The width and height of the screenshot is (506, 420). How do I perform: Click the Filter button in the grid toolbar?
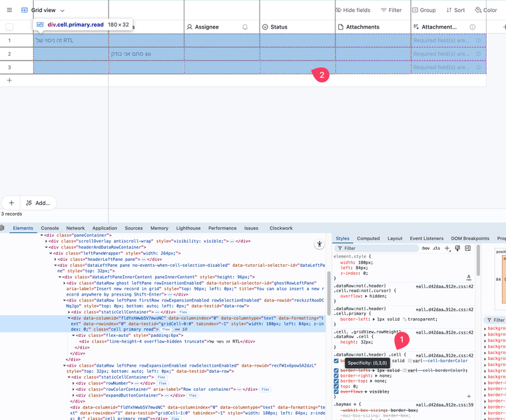[x=391, y=11]
